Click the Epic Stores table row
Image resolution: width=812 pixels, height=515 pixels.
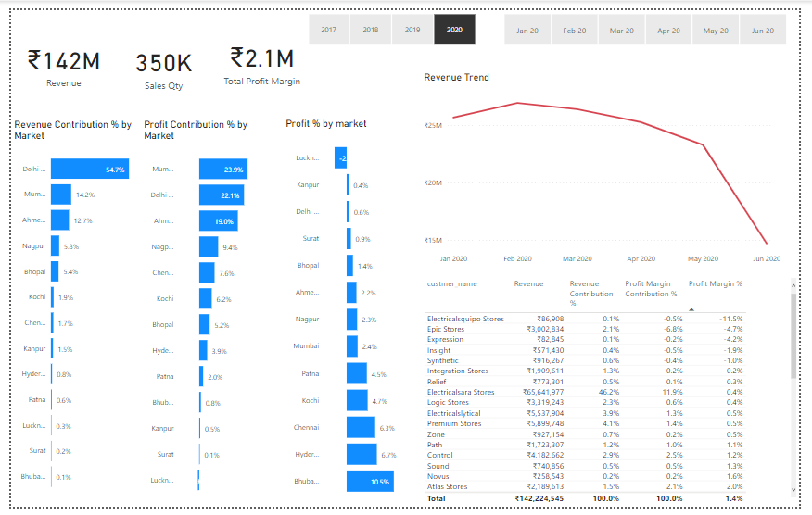[x=585, y=329]
